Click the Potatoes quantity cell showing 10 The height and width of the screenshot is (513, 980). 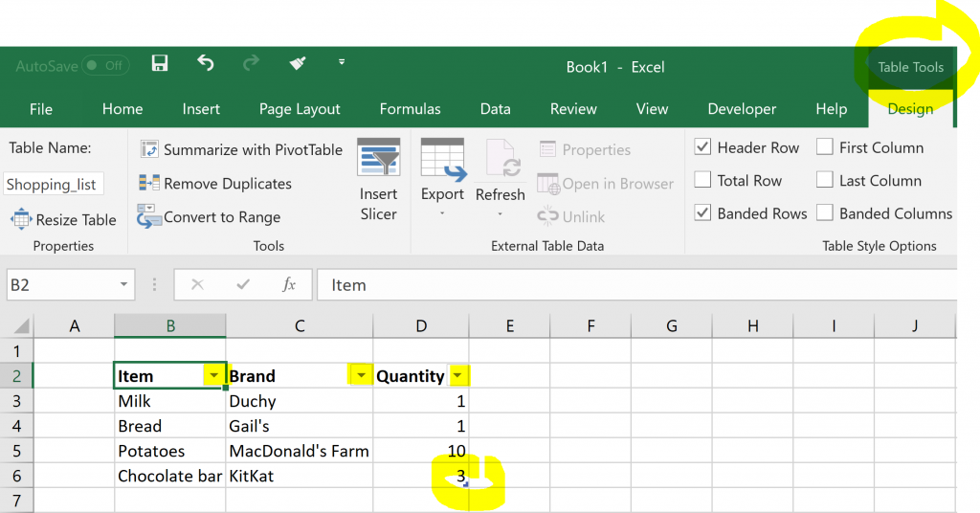421,451
